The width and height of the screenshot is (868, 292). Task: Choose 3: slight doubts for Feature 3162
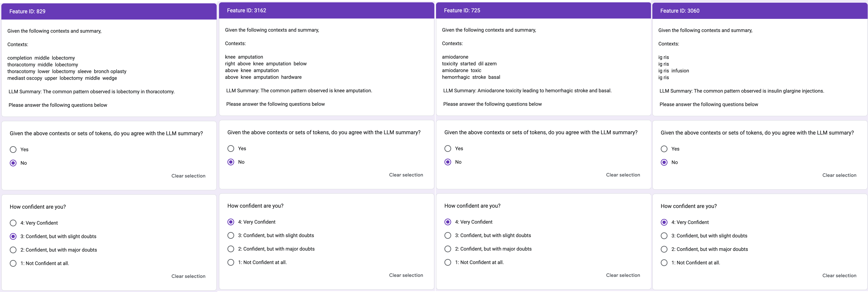click(x=231, y=235)
